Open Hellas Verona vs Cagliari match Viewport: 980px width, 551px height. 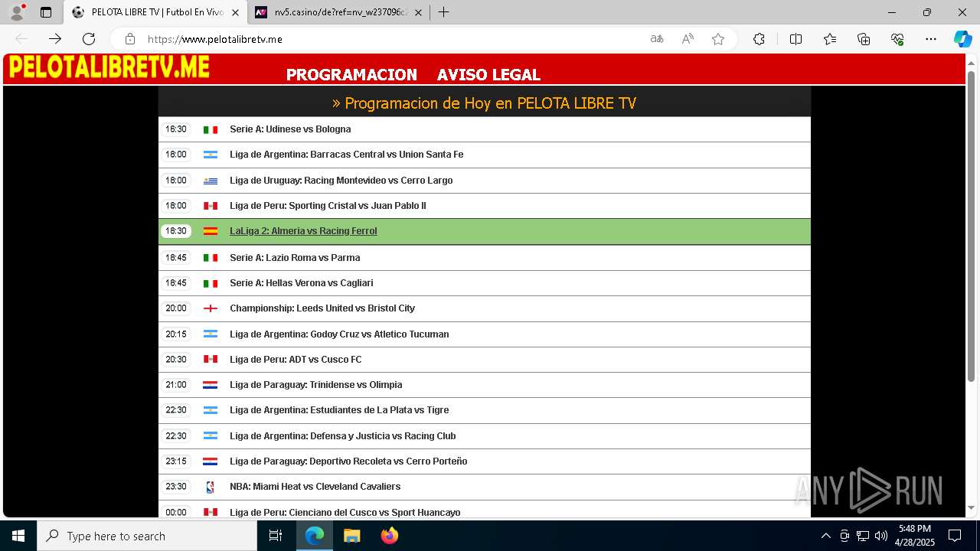(301, 283)
